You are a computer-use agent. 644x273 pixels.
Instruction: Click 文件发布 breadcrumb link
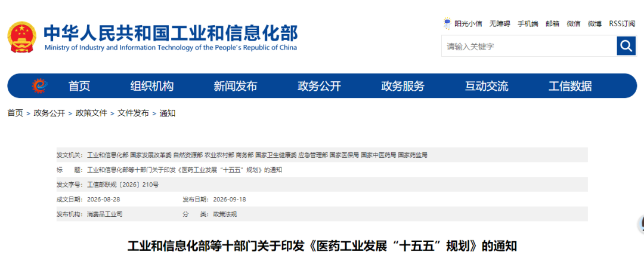tap(133, 114)
